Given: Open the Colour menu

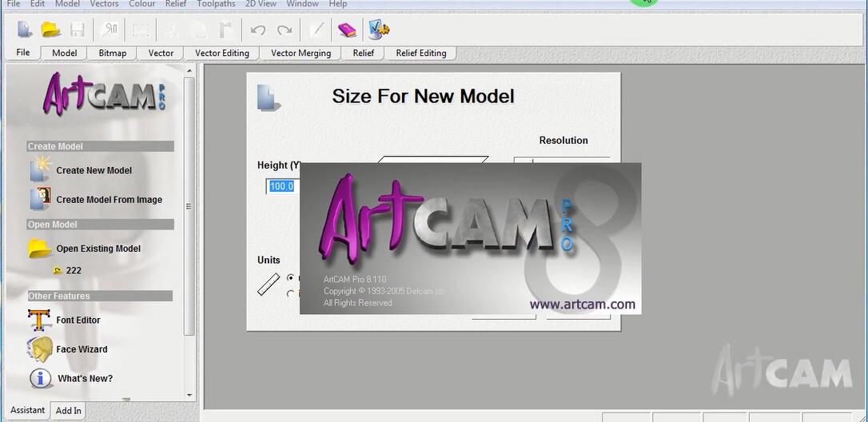Looking at the screenshot, I should (141, 4).
